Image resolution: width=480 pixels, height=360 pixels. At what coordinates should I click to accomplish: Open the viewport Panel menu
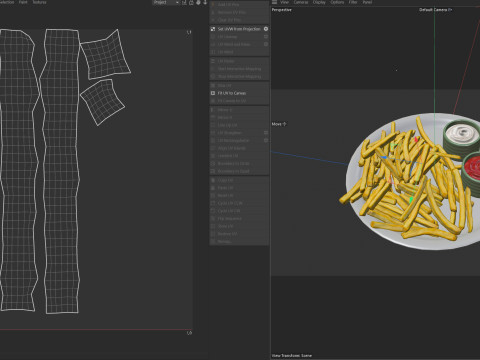pos(367,2)
